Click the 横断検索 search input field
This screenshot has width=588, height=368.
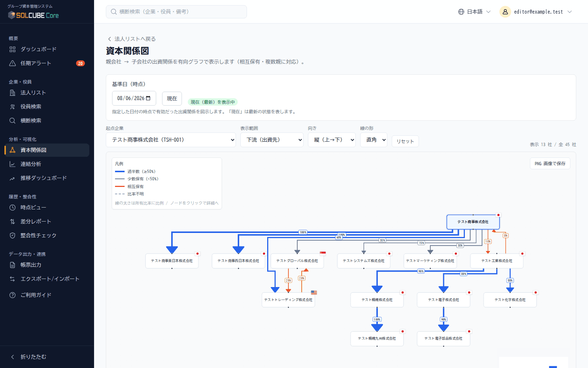176,12
